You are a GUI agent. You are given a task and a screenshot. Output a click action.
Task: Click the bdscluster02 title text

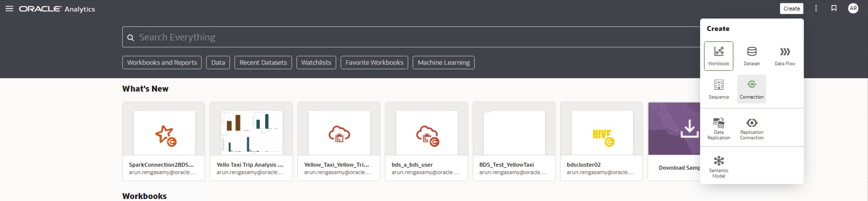point(584,165)
